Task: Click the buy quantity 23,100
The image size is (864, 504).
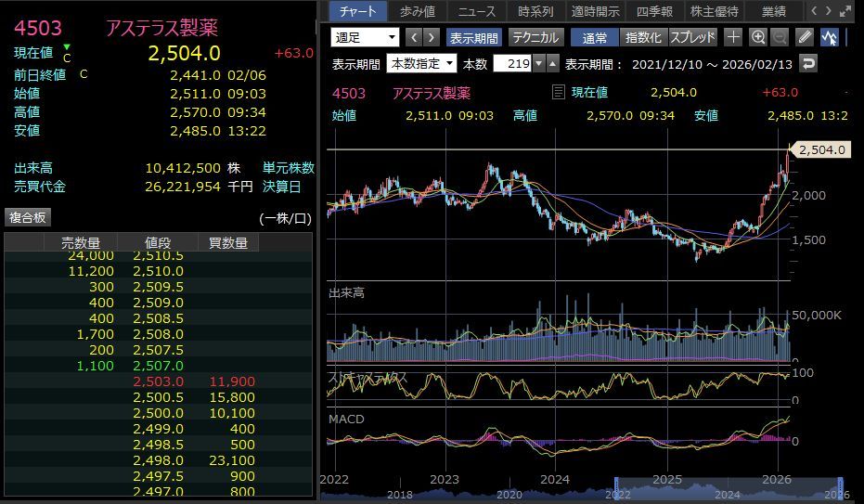Action: [232, 460]
